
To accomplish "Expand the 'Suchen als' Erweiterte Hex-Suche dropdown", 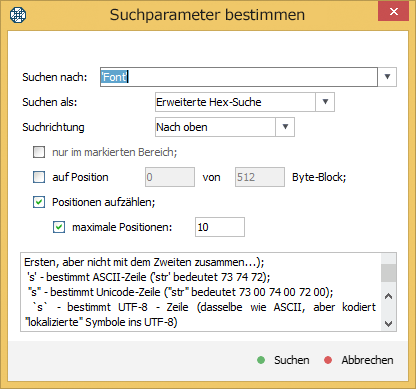I will click(x=325, y=102).
